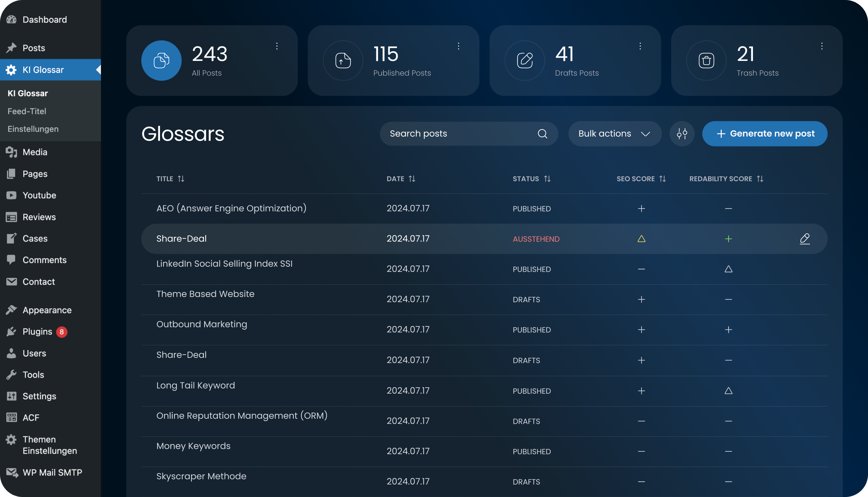
Task: Open the Outbound Marketing post
Action: click(202, 324)
